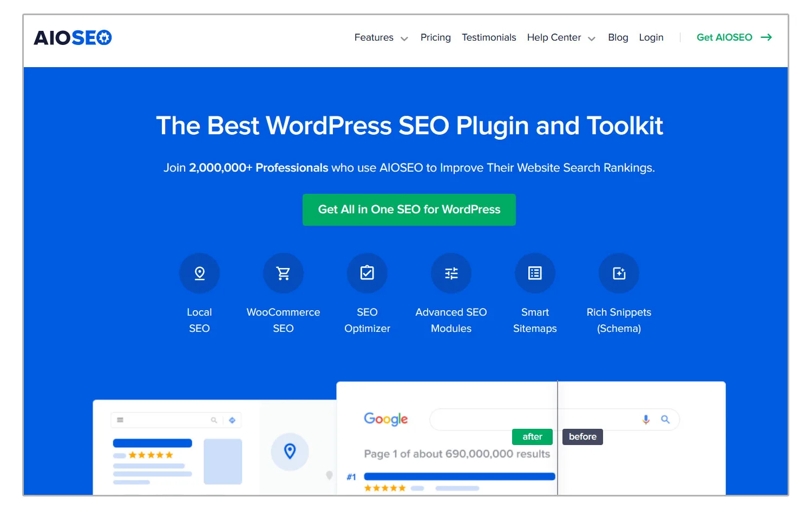Click the dark "before" label
The width and height of the screenshot is (812, 510).
582,437
